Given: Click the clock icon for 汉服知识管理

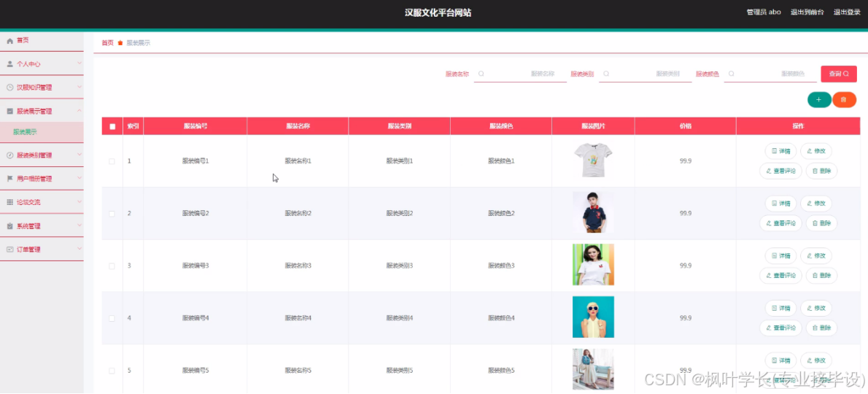Looking at the screenshot, I should click(10, 88).
